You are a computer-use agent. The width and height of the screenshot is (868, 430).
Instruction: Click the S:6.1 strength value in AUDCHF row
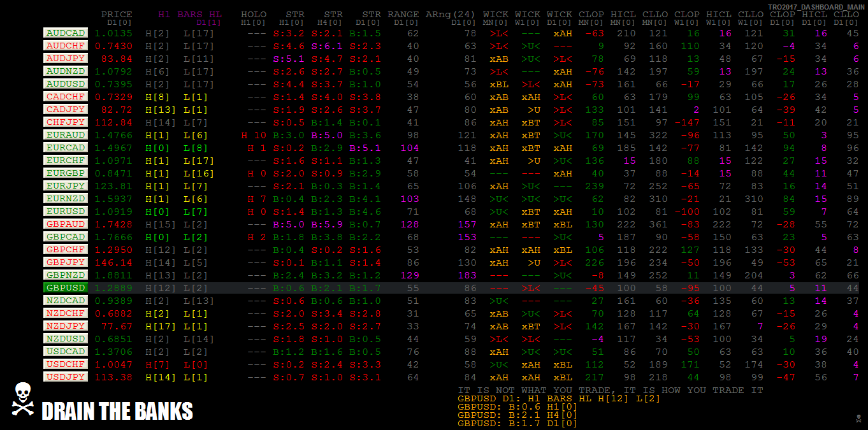pyautogui.click(x=327, y=46)
